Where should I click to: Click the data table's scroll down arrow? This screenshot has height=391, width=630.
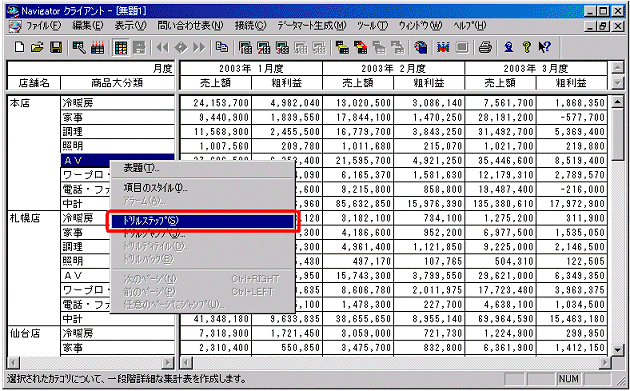tap(618, 350)
